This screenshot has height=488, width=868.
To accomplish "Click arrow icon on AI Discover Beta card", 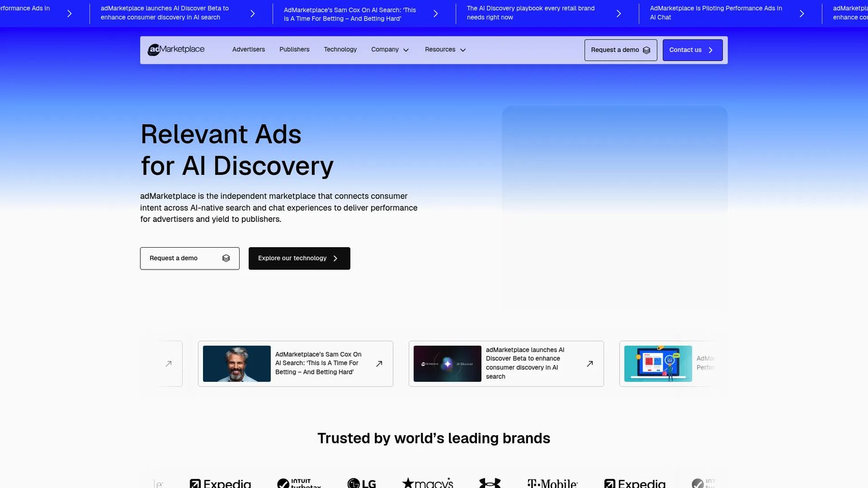I will (x=589, y=364).
